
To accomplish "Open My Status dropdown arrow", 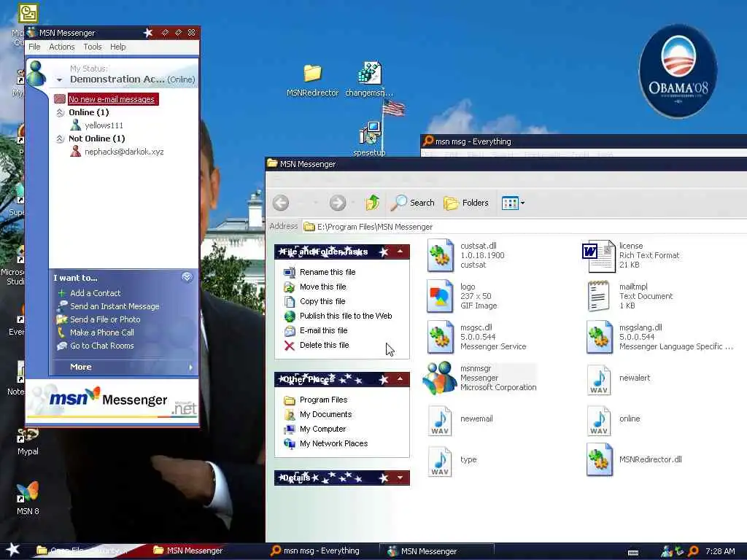I will click(60, 80).
